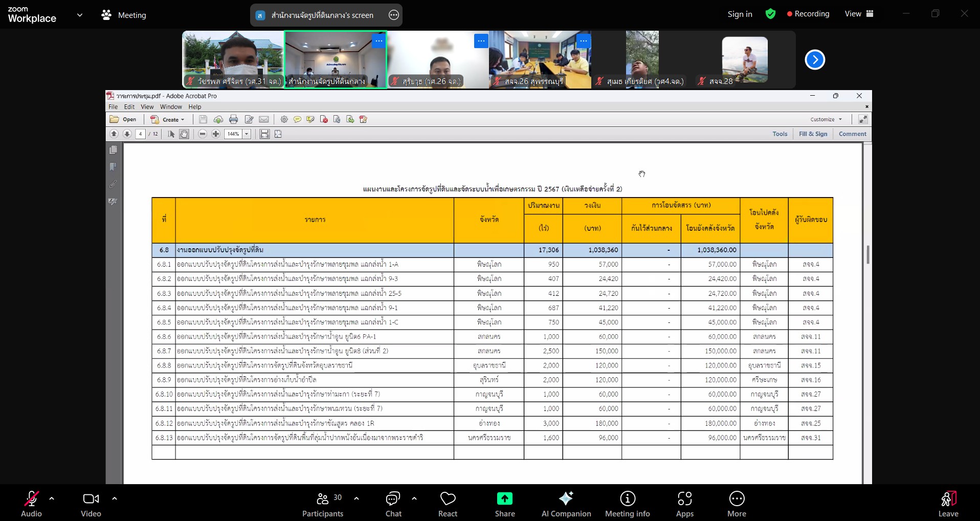980x521 pixels.
Task: Open the Apps button
Action: (x=685, y=504)
